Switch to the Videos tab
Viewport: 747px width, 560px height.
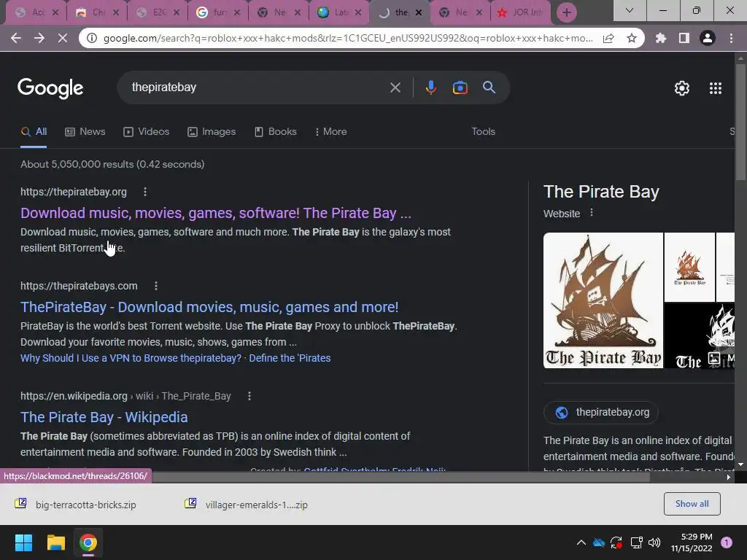click(x=146, y=132)
